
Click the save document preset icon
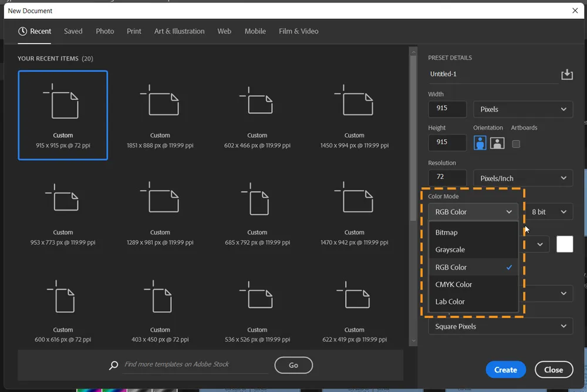566,74
